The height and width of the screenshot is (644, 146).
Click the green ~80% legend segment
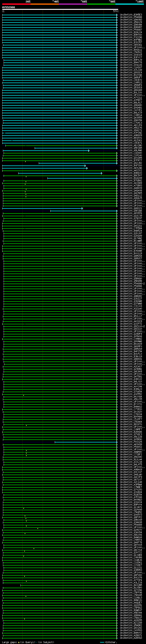[x=101, y=4]
